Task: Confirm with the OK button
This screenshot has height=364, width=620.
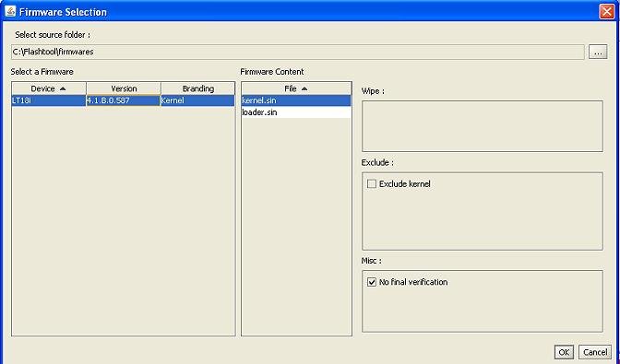Action: (x=564, y=352)
